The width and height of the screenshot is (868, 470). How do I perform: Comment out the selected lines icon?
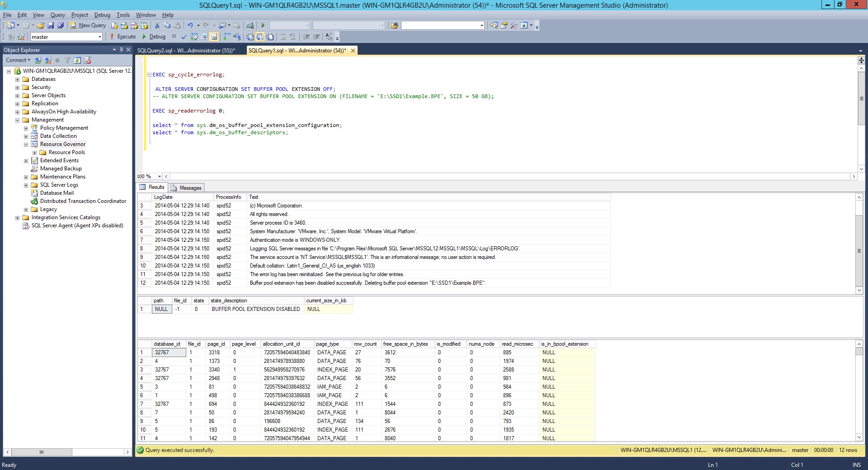[x=282, y=37]
